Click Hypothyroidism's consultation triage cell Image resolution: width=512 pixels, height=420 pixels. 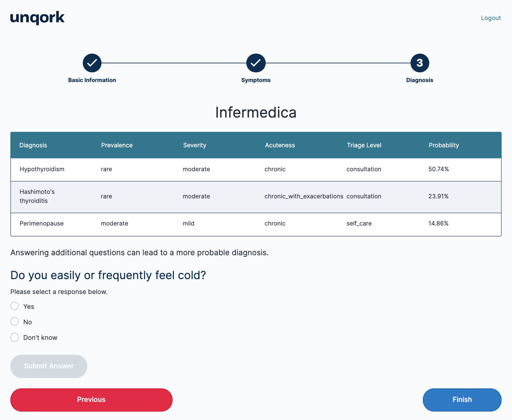click(x=364, y=169)
